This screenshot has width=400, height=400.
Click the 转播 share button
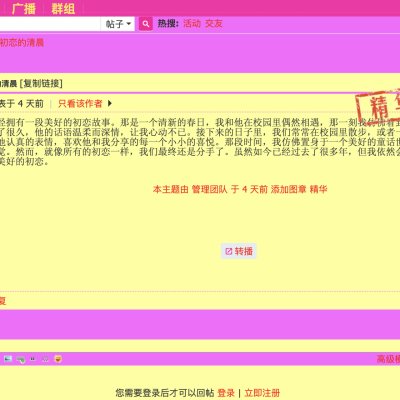click(x=239, y=251)
